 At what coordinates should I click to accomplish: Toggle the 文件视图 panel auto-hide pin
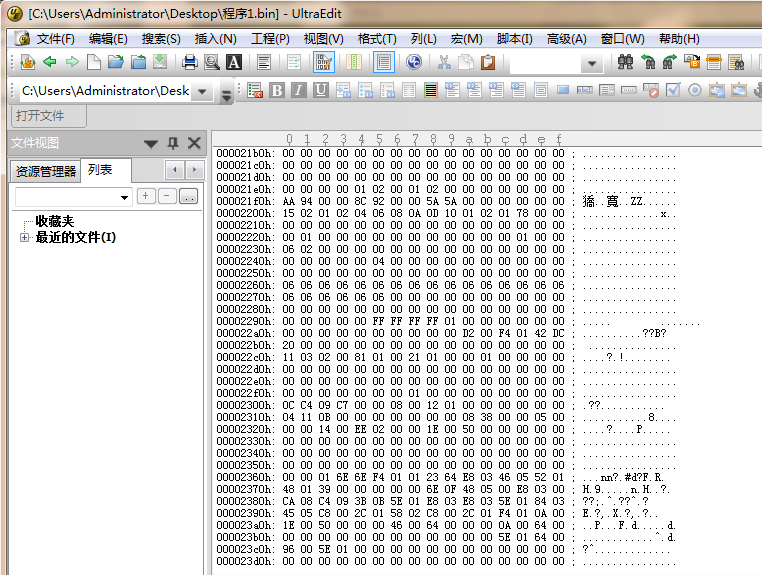[173, 143]
